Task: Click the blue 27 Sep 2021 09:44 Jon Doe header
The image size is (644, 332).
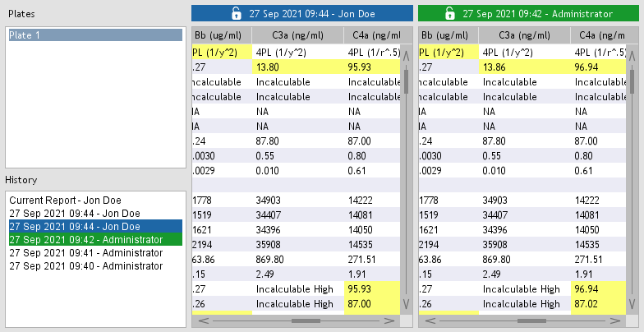Action: click(302, 13)
